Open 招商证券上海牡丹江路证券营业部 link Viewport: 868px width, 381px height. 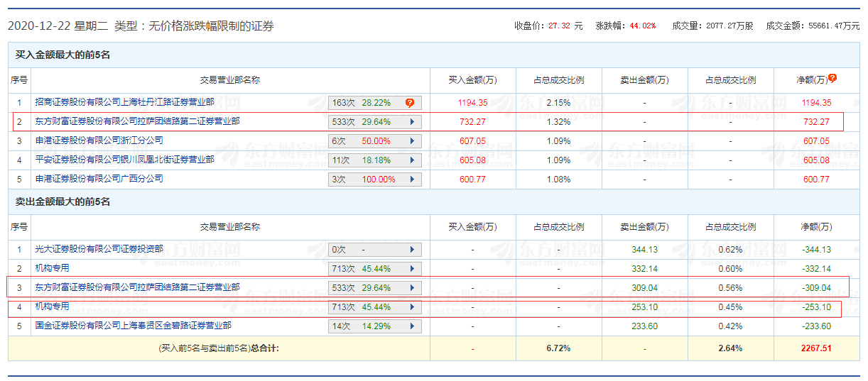[x=125, y=102]
